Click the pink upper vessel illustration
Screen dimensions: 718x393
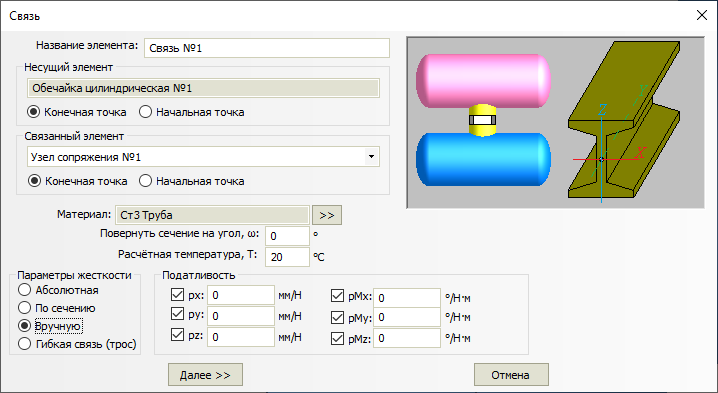pos(483,81)
